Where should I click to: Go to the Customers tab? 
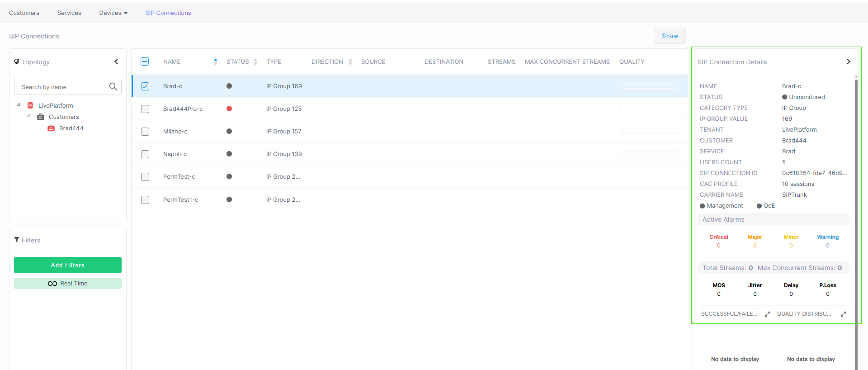point(24,13)
